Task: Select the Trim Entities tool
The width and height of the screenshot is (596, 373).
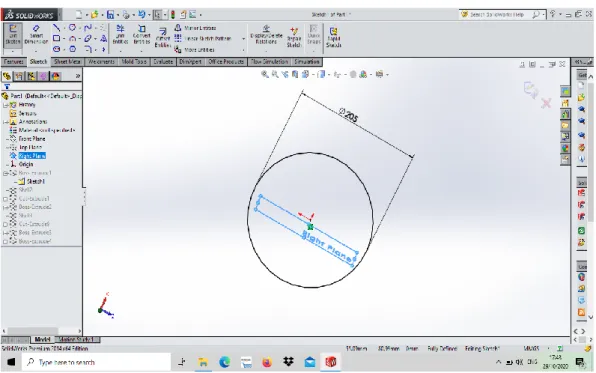Action: [x=120, y=35]
